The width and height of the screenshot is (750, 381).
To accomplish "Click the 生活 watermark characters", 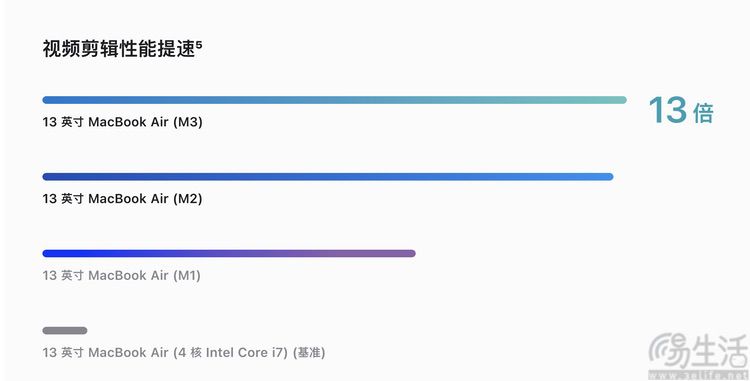I will coord(718,350).
